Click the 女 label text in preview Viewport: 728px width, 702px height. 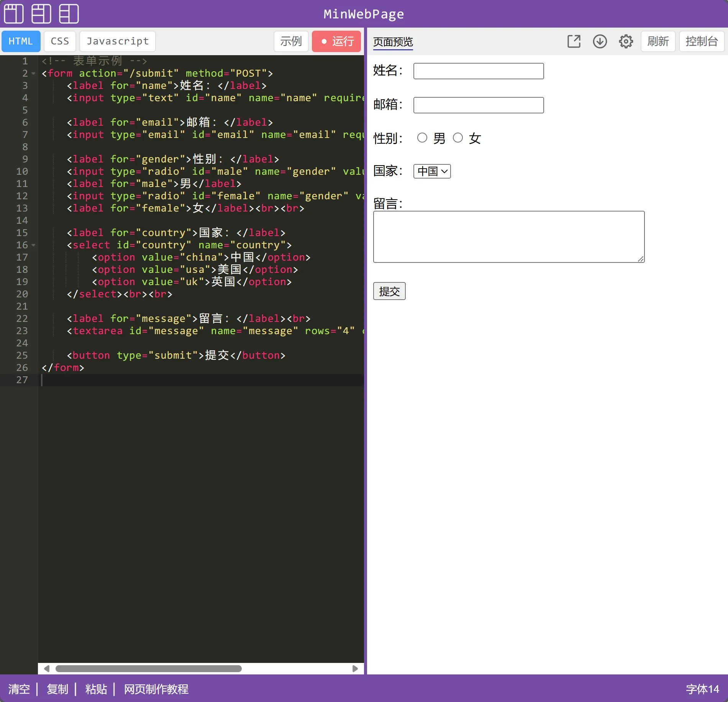(475, 138)
